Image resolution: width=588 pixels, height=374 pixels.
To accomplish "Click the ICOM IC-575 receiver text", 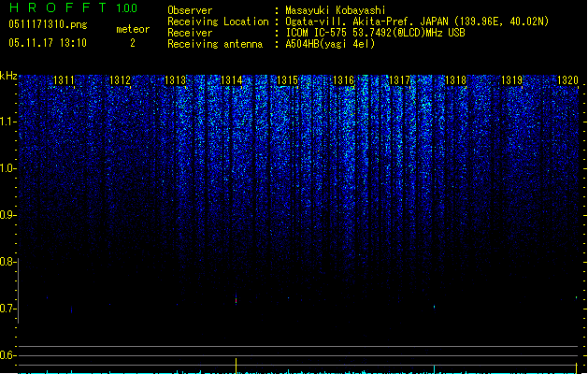I will [375, 33].
